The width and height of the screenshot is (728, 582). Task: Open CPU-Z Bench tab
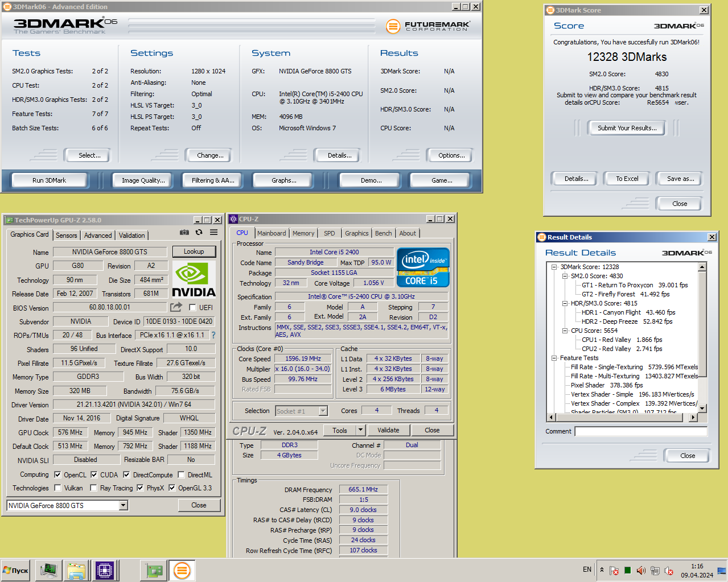click(383, 233)
